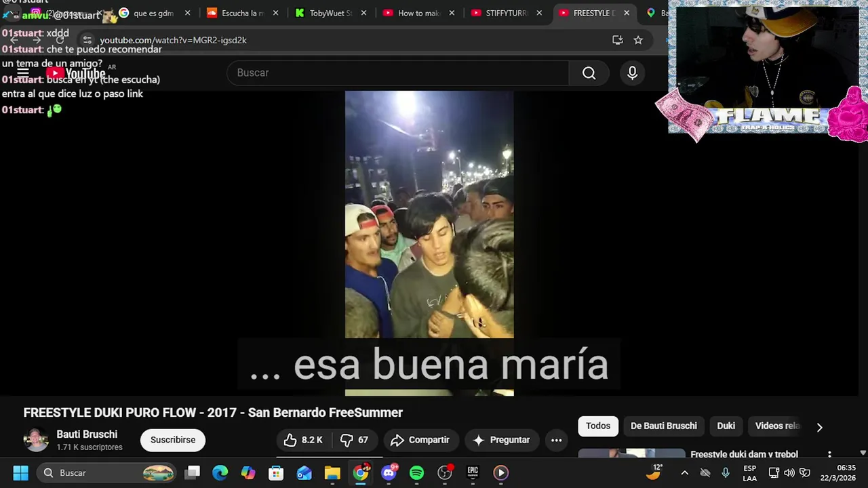This screenshot has width=868, height=488.
Task: Click the taskbar microphone tray icon
Action: (726, 472)
